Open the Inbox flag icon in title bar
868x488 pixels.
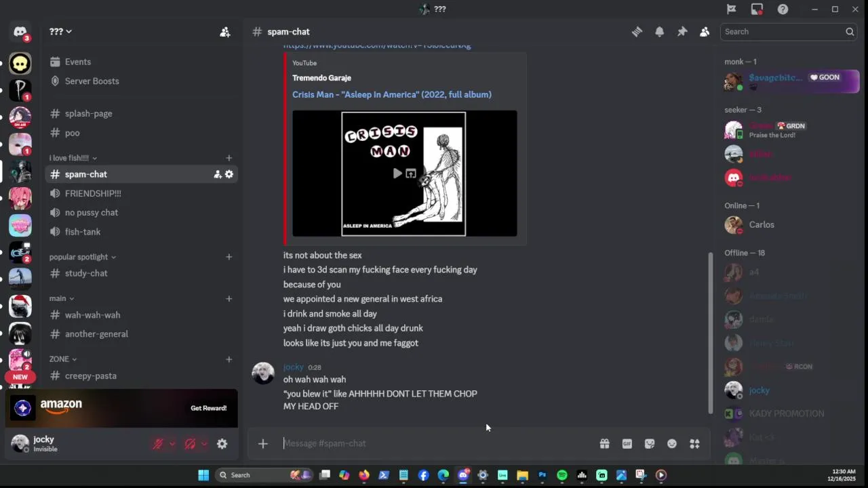pos(732,9)
